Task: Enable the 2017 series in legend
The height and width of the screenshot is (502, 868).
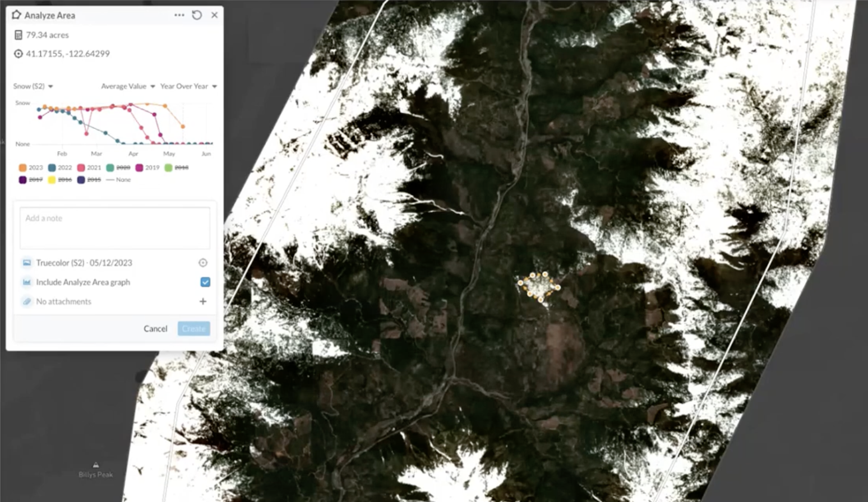Action: pos(31,180)
